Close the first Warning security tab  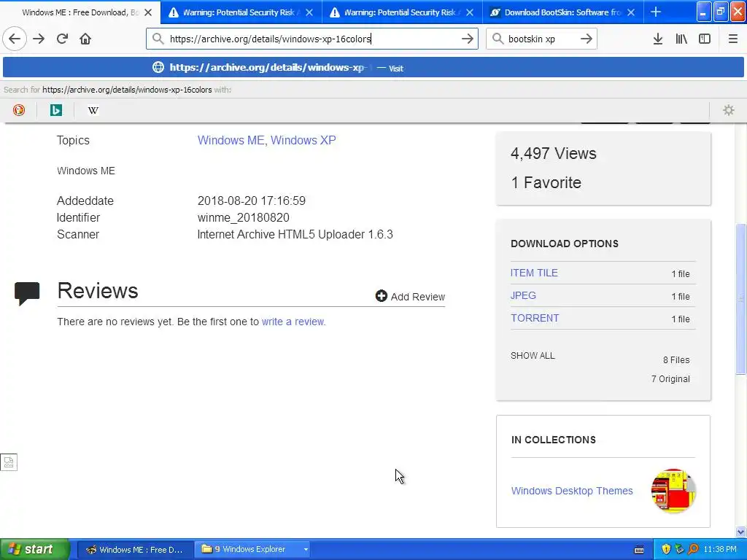pyautogui.click(x=309, y=12)
